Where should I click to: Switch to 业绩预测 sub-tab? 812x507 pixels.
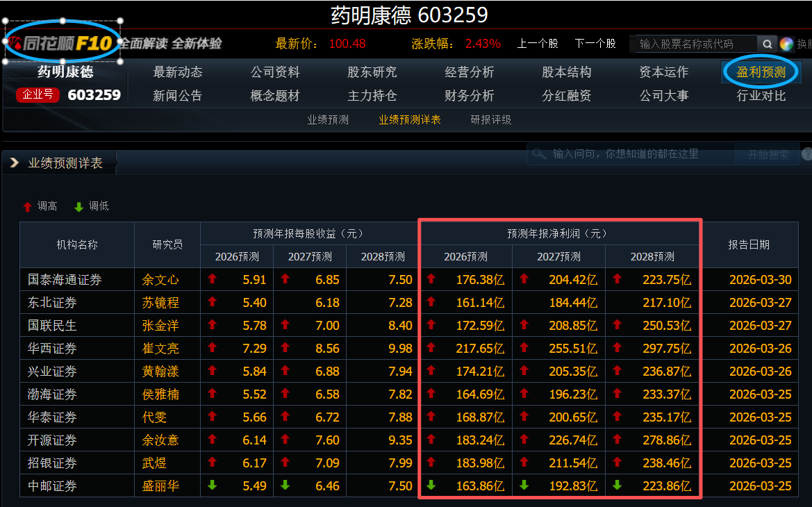(328, 120)
